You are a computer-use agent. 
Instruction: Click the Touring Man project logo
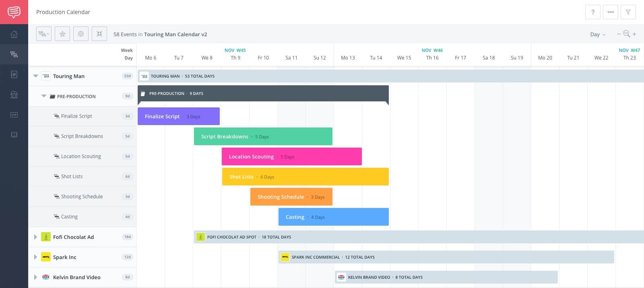(46, 76)
